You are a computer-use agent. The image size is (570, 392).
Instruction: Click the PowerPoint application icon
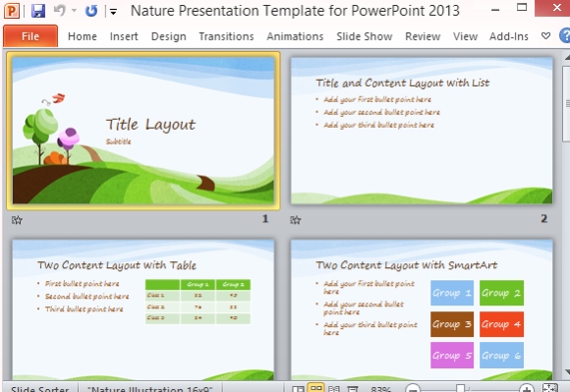click(12, 11)
